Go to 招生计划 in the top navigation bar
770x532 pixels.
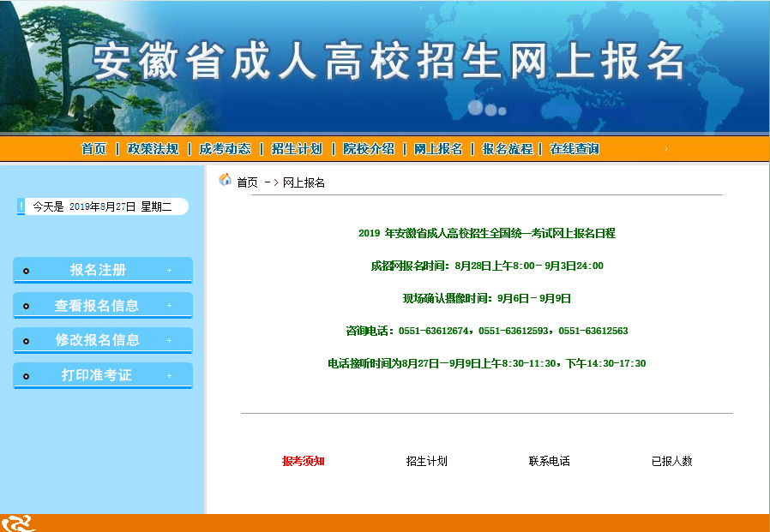tap(297, 149)
